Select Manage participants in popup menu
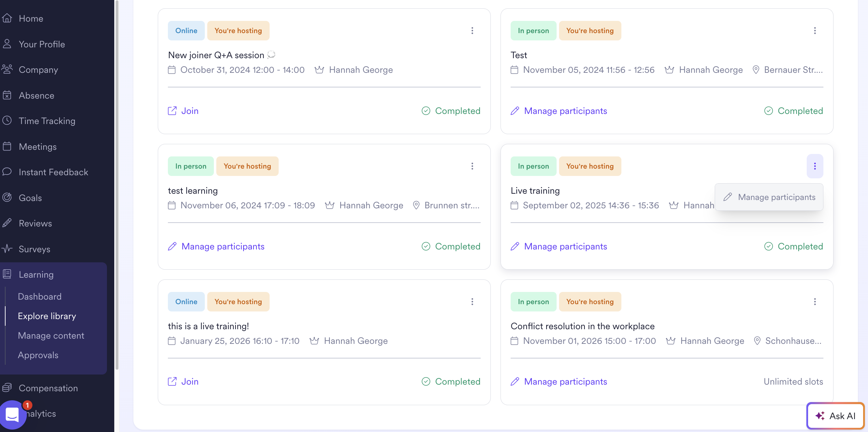The image size is (868, 432). 769,197
